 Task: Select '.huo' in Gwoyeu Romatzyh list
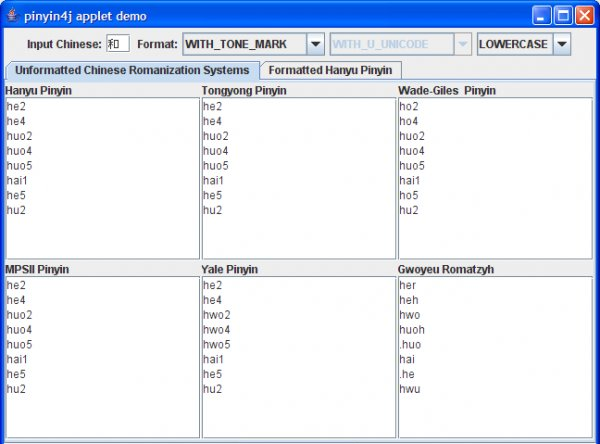tap(410, 344)
